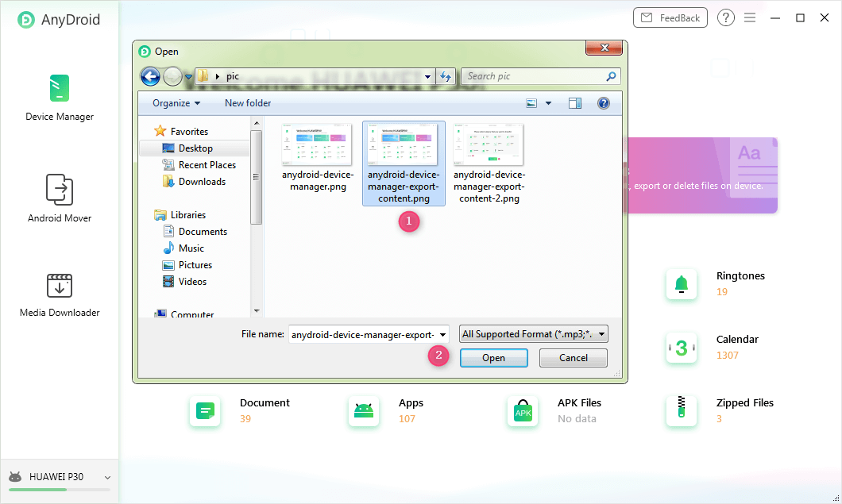Viewport: 842px width, 504px height.
Task: Open the Apps android icon
Action: 364,410
